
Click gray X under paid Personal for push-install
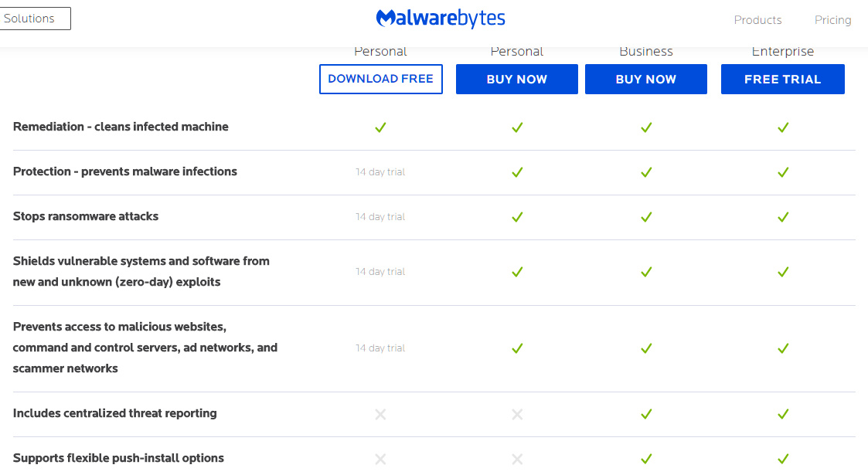(x=517, y=459)
